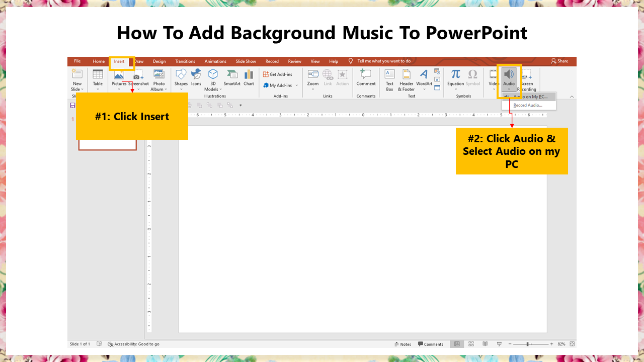Click Get Add-ins button
The width and height of the screenshot is (644, 362).
(278, 74)
